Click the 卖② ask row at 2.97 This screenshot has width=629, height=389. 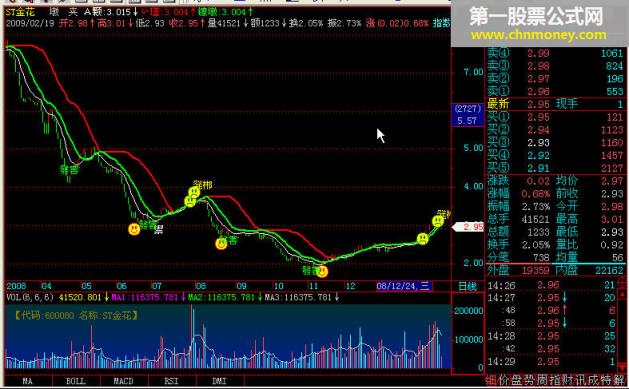coord(556,79)
